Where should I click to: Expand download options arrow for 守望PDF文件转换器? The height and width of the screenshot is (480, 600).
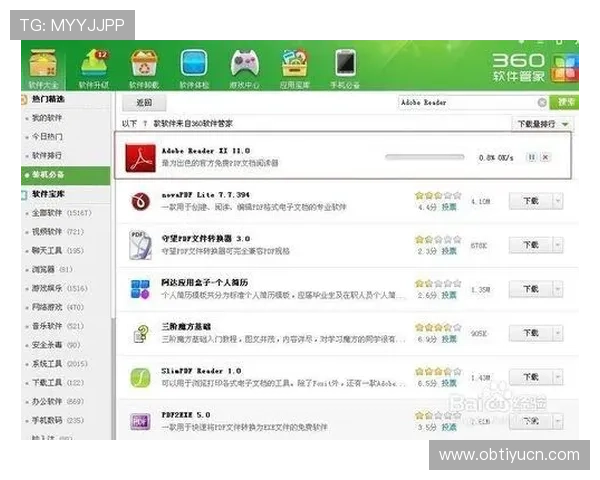tap(558, 245)
